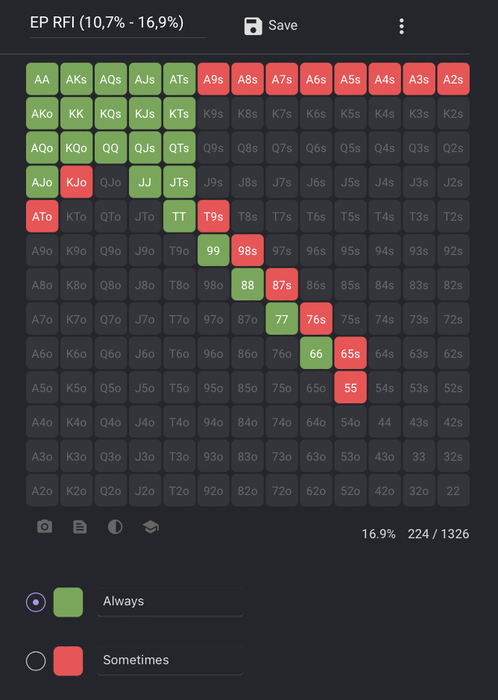This screenshot has width=498, height=700.
Task: Select the unselected QJo hand cell
Action: (111, 182)
